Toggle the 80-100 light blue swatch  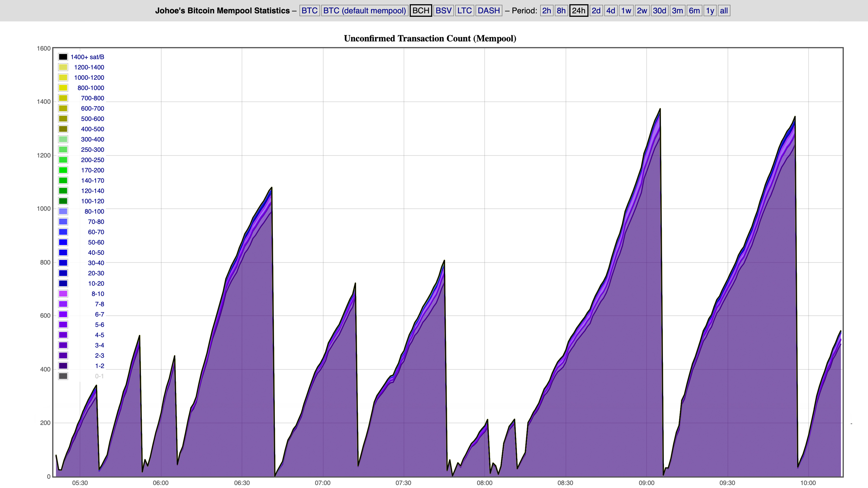[x=63, y=211]
